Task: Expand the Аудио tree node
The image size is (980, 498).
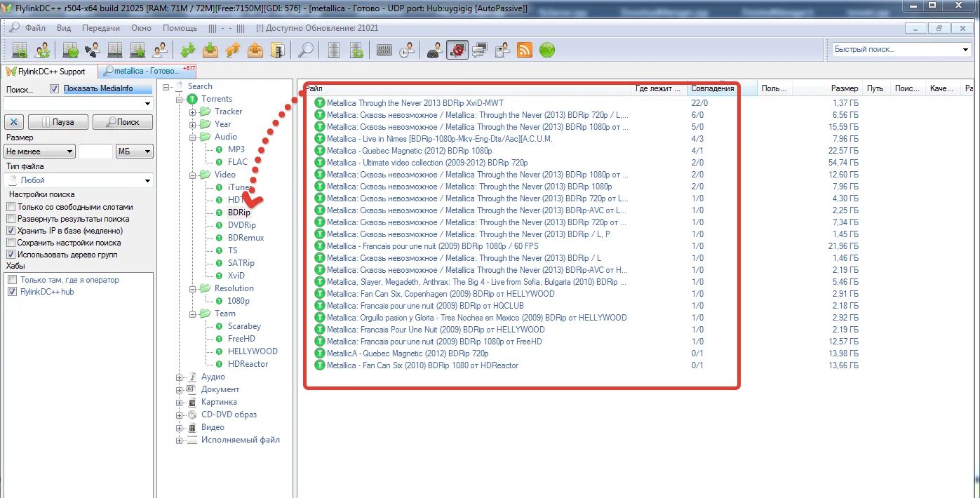Action: [x=180, y=377]
